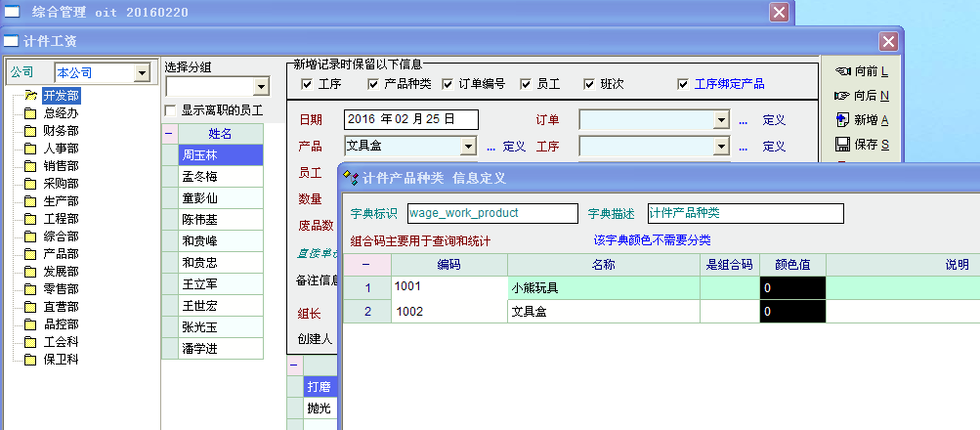Image resolution: width=980 pixels, height=430 pixels.
Task: Click the 保存 floppy disk save icon
Action: pyautogui.click(x=841, y=145)
